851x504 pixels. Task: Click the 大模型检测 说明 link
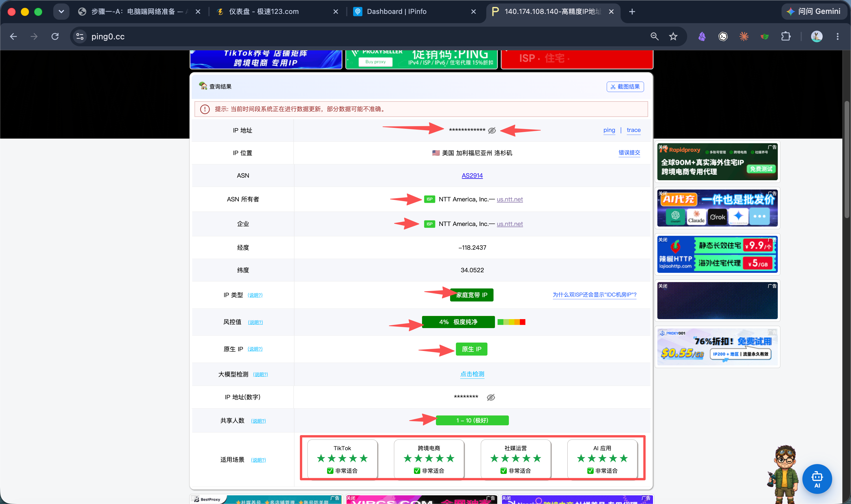(x=260, y=374)
